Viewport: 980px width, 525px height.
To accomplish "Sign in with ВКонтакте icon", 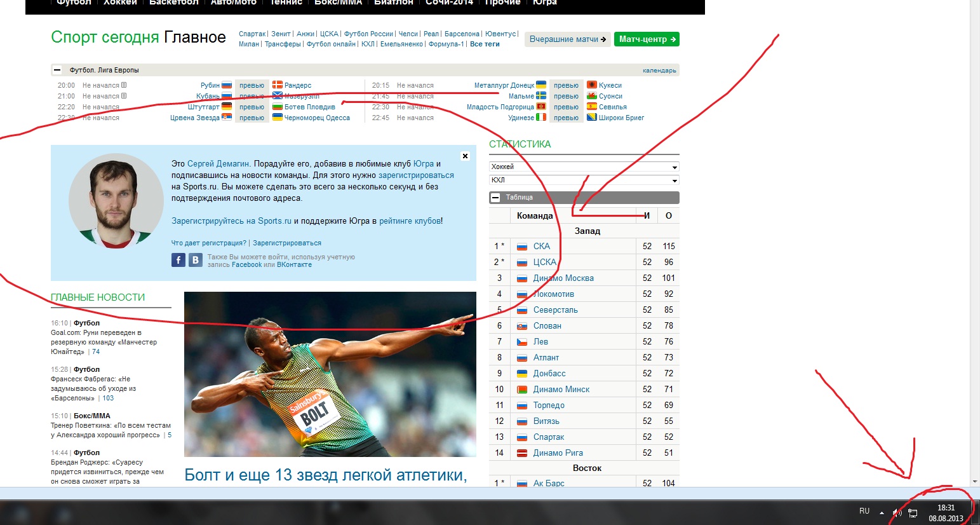I will 196,260.
